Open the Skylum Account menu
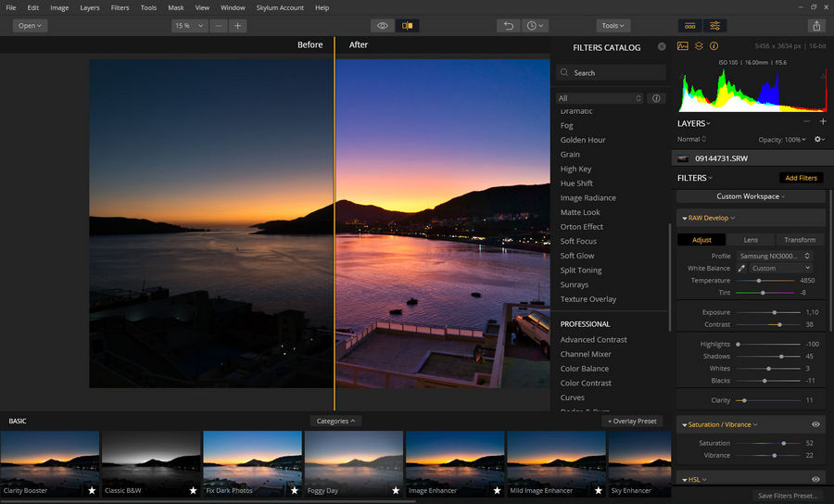This screenshot has height=504, width=834. pyautogui.click(x=280, y=7)
